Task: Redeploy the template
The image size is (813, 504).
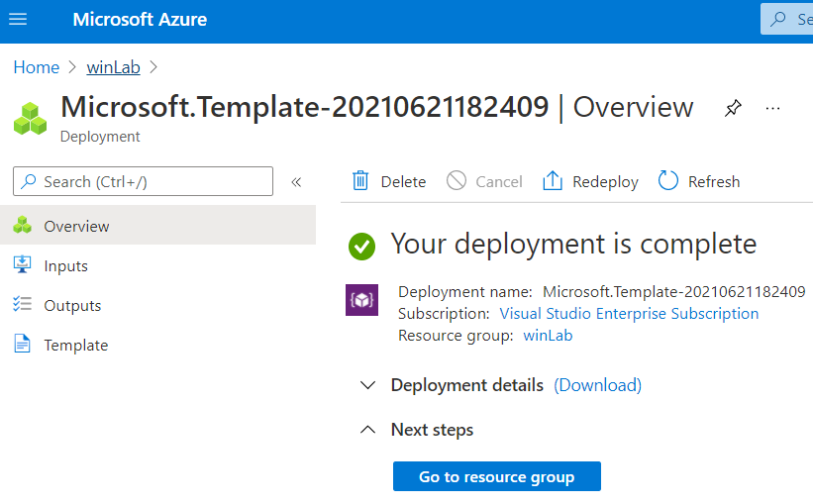Action: [590, 181]
